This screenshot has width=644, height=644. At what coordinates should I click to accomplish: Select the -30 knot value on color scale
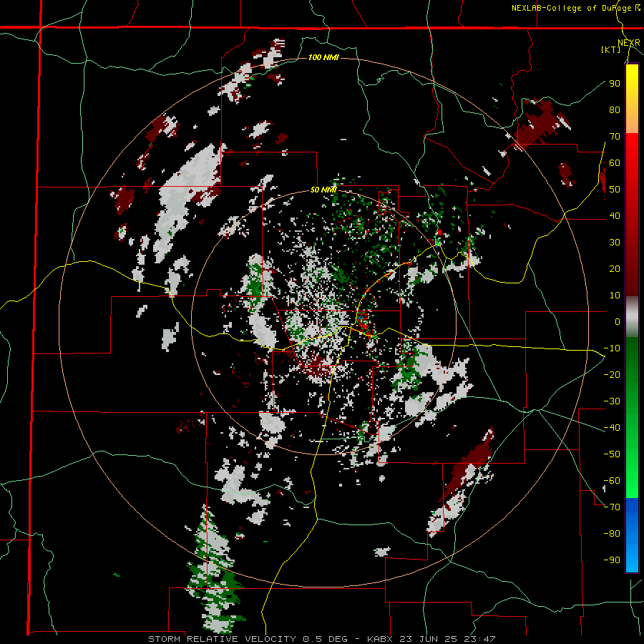click(612, 401)
